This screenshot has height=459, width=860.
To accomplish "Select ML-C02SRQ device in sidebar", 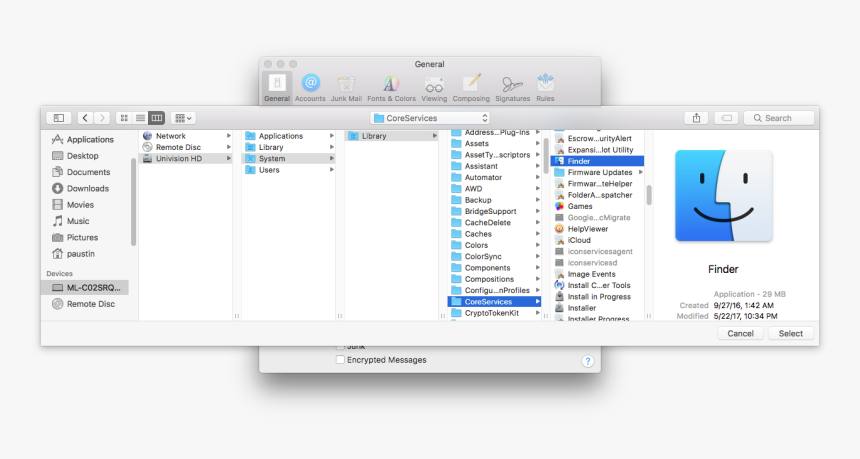I will (86, 287).
